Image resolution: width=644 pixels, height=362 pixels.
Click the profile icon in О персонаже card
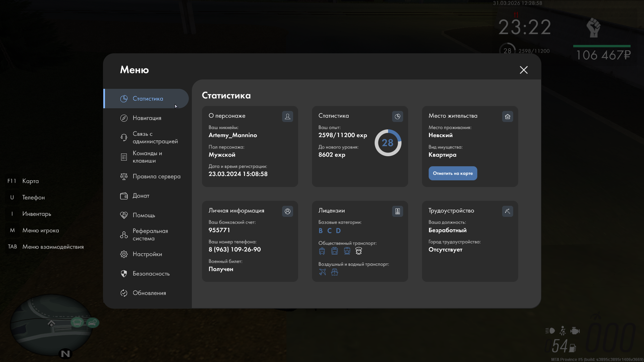click(x=287, y=116)
